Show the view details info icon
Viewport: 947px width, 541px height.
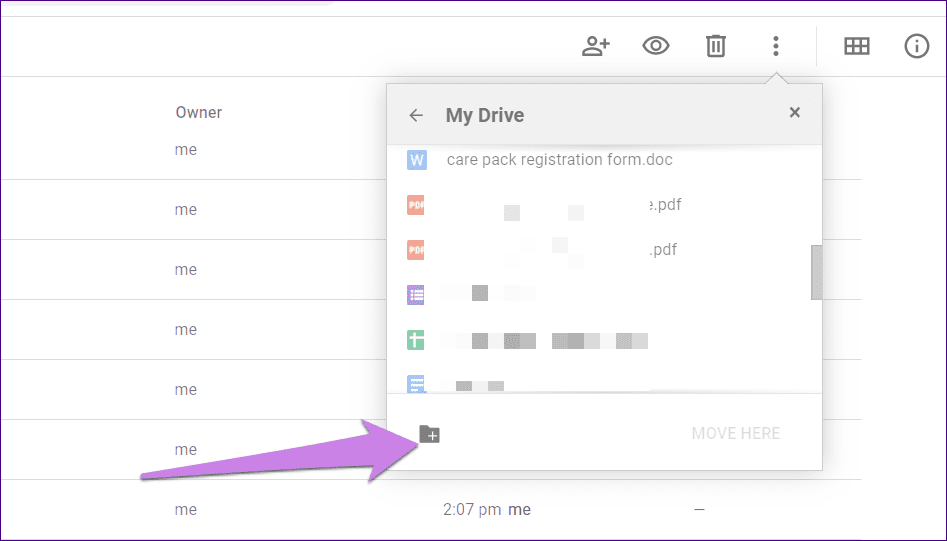point(916,46)
